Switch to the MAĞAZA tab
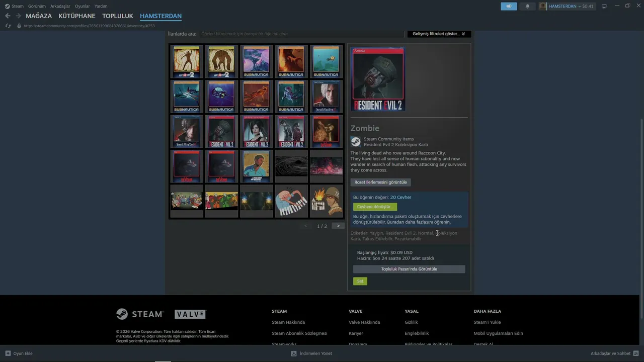The width and height of the screenshot is (644, 362). [x=39, y=16]
